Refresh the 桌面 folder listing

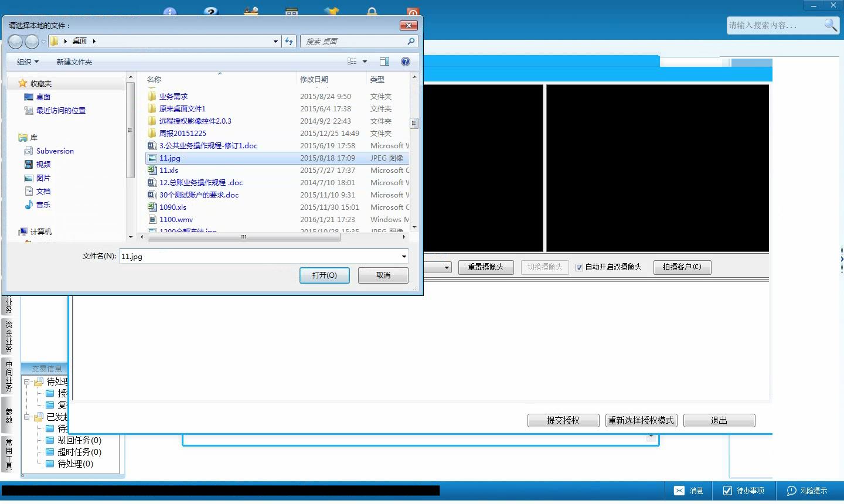point(289,41)
